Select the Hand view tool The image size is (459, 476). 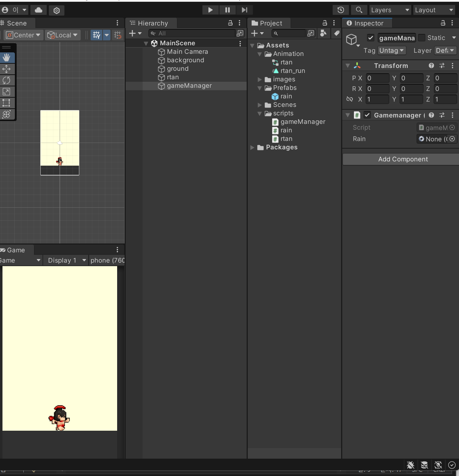(x=6, y=57)
